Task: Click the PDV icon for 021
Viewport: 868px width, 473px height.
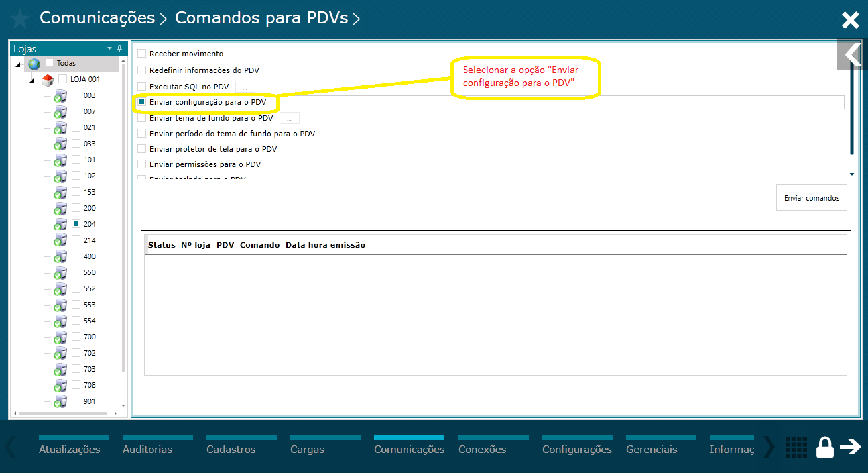Action: coord(60,128)
